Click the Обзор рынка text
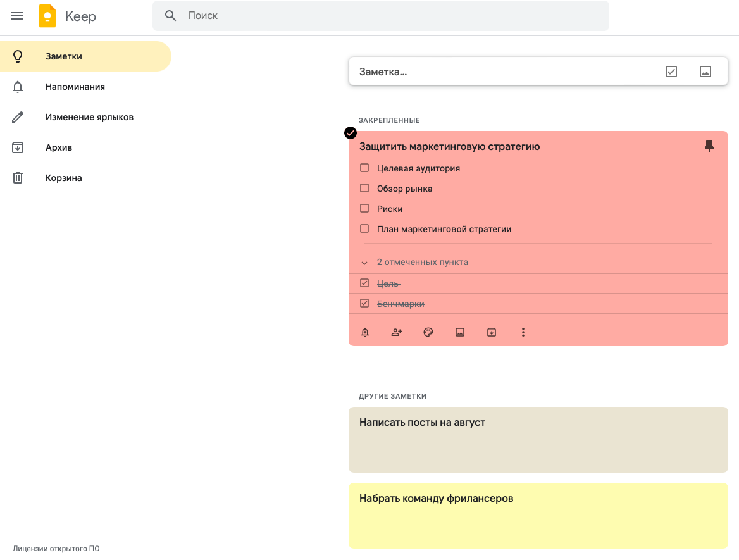739x560 pixels. (404, 189)
